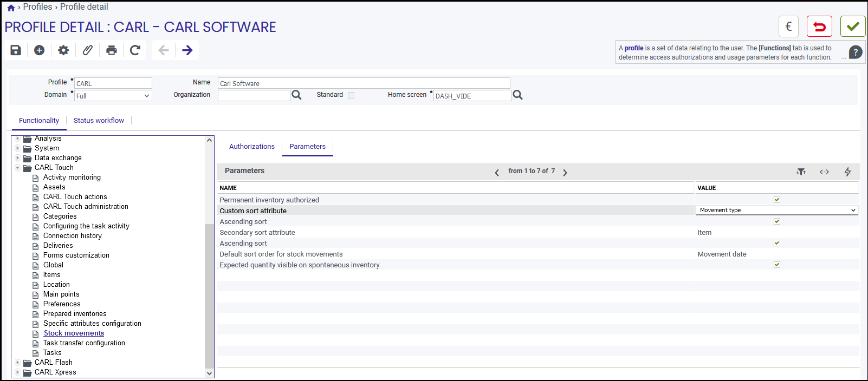Open the Custom sort attribute Movement type dropdown
The height and width of the screenshot is (381, 868).
tap(777, 210)
